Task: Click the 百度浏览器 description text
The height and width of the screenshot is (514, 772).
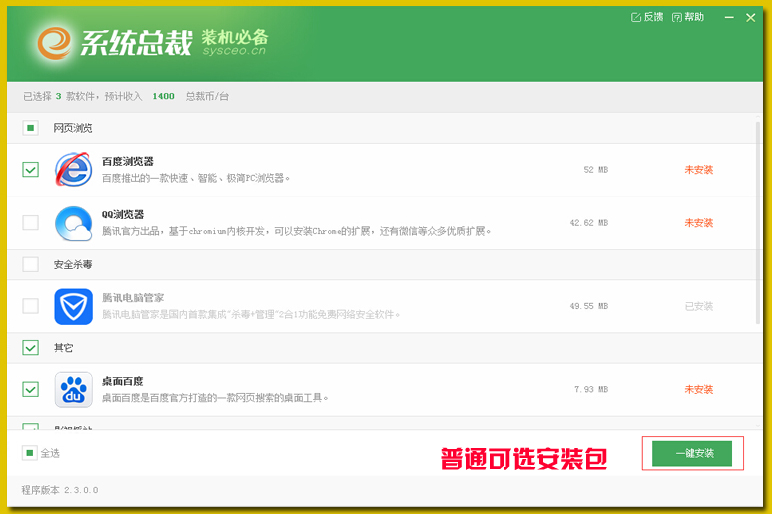Action: [x=196, y=178]
